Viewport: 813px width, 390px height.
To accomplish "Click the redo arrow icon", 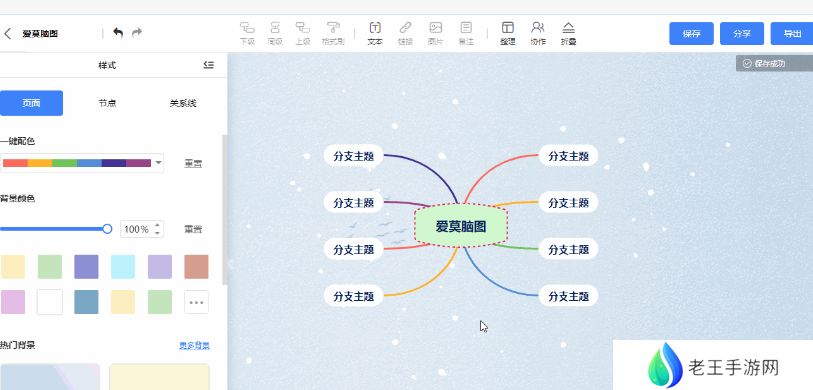I will 137,33.
